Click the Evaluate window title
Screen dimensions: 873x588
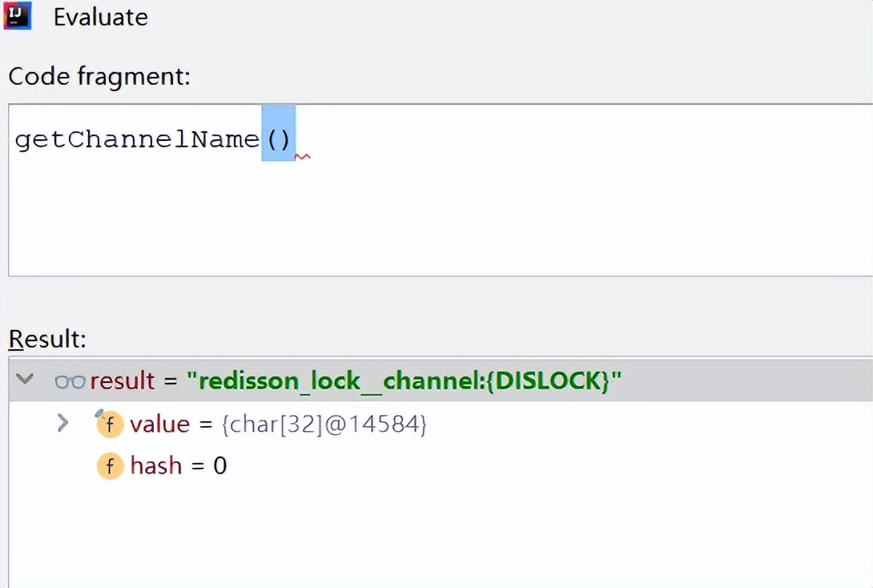[x=100, y=17]
